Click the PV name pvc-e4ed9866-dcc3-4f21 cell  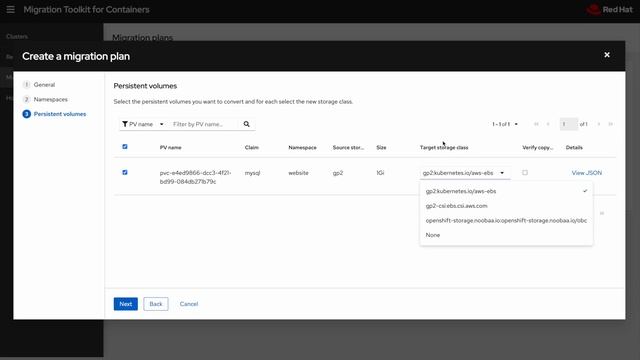[196, 177]
